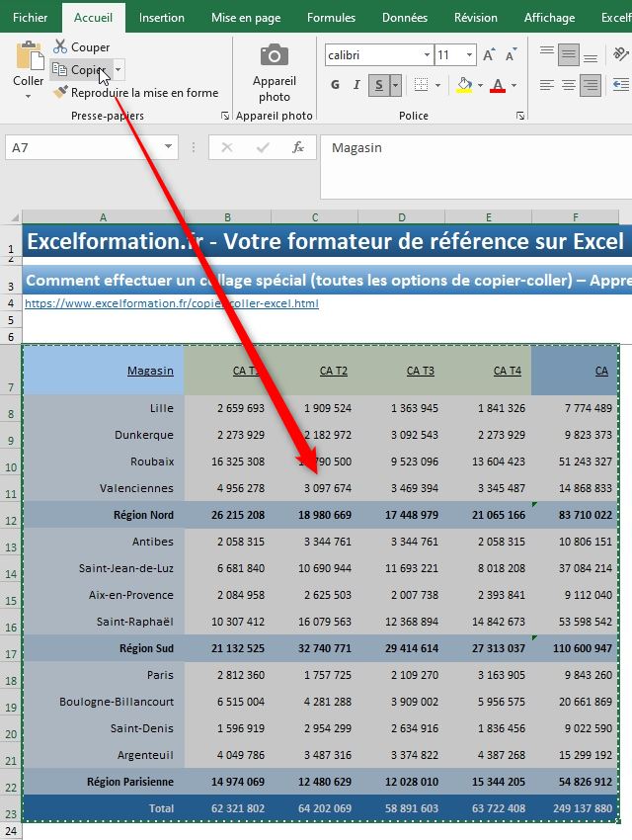Select the CA T2 header cell
This screenshot has width=632, height=840.
[x=315, y=371]
